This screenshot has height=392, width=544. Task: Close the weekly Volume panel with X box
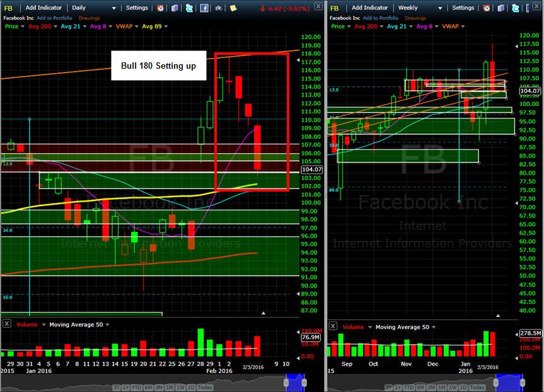pyautogui.click(x=333, y=326)
